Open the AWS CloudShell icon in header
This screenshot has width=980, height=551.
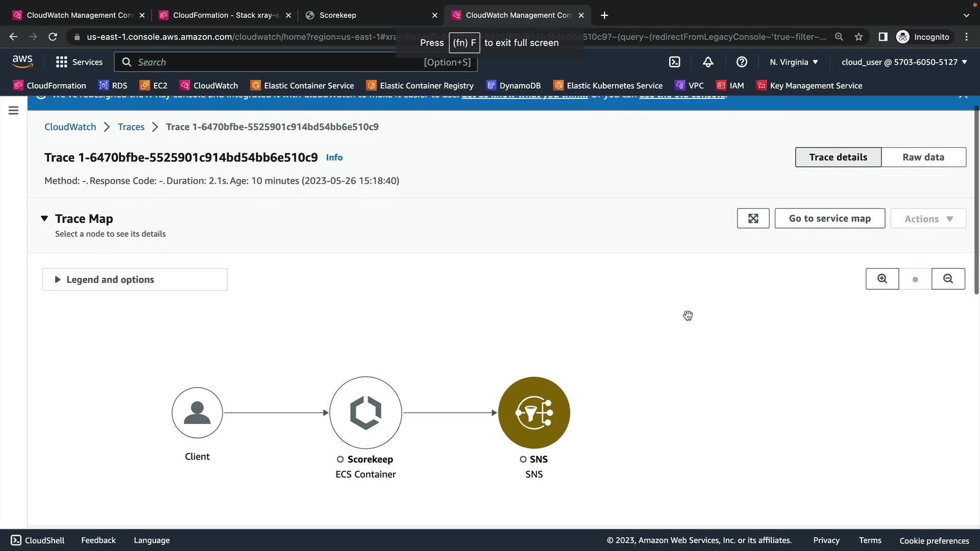click(674, 62)
